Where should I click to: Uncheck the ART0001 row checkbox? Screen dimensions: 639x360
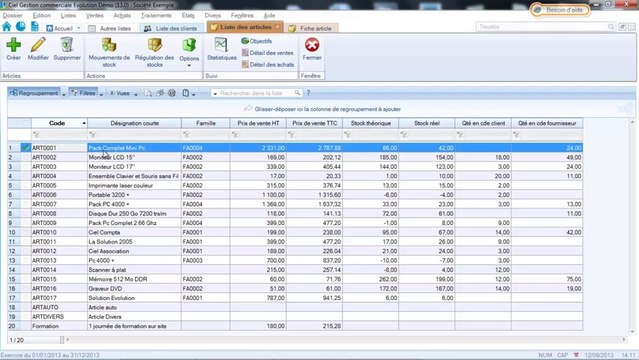[26, 148]
